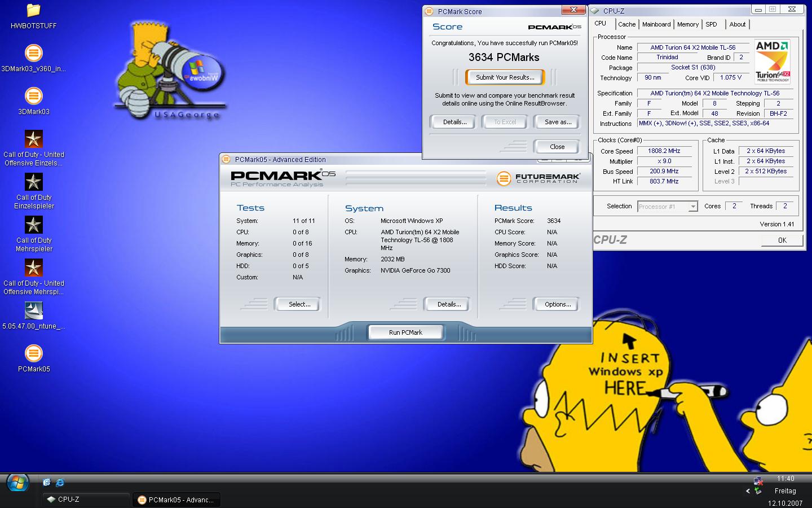Click the network tray icon
812x508 pixels.
pyautogui.click(x=758, y=481)
